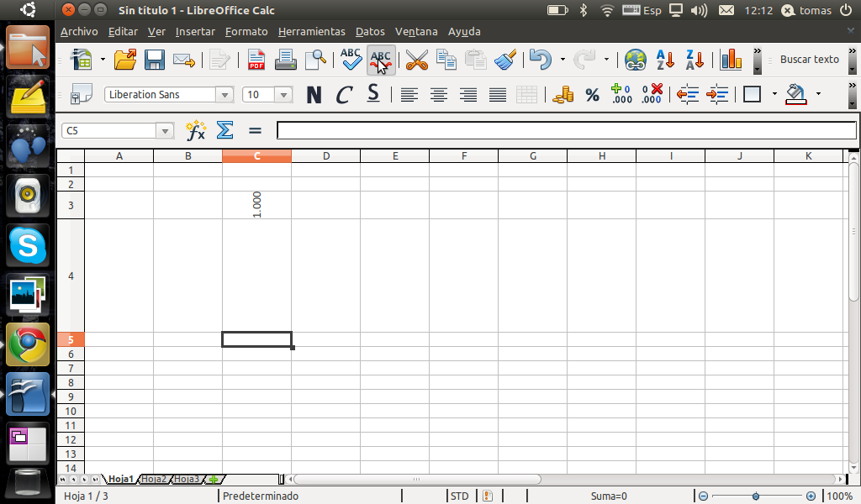Run spelling check with ABC checkmark icon
861x504 pixels.
coord(351,60)
